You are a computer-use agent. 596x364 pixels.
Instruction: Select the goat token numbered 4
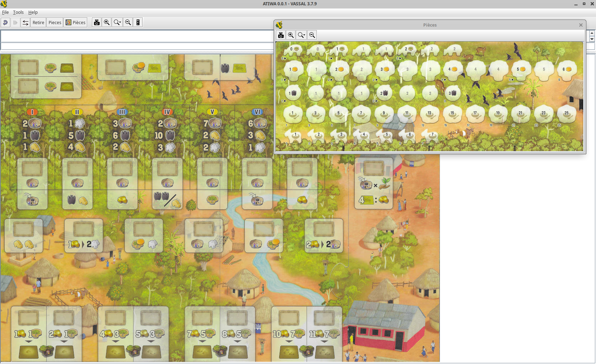tap(362, 136)
